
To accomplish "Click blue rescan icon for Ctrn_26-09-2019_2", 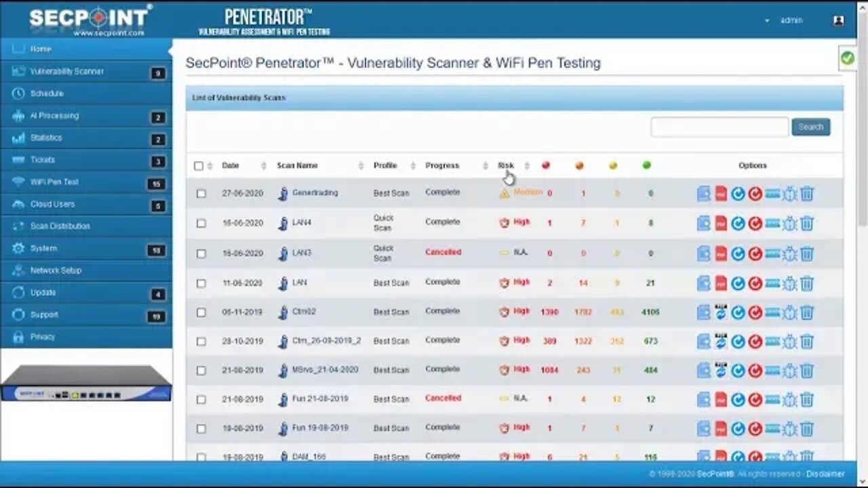I will (738, 342).
